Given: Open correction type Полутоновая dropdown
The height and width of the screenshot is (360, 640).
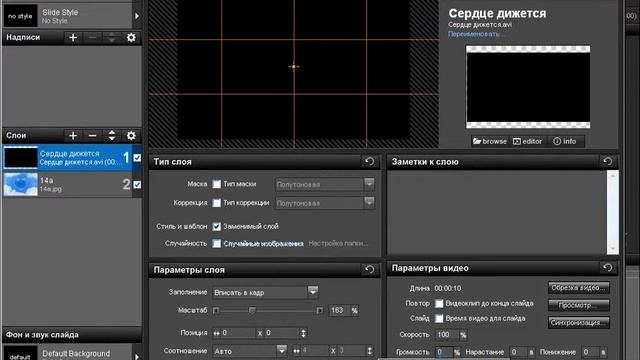Looking at the screenshot, I should (325, 203).
